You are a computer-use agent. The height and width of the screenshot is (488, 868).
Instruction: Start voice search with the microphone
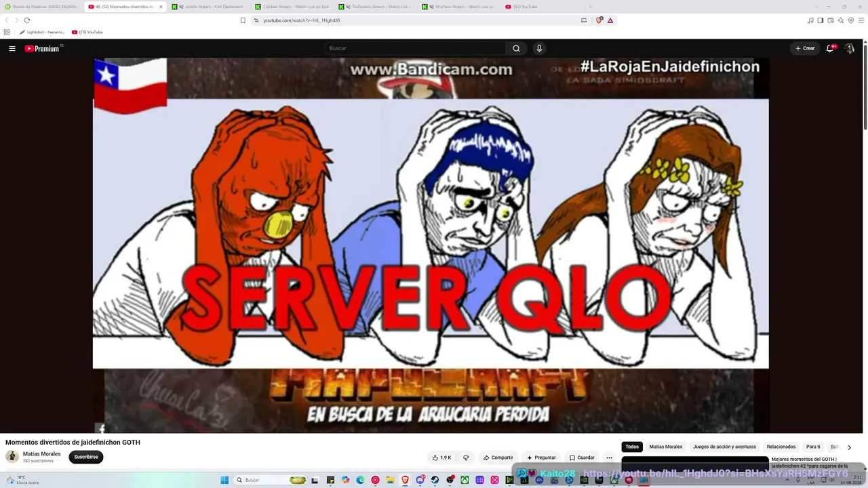pos(539,48)
